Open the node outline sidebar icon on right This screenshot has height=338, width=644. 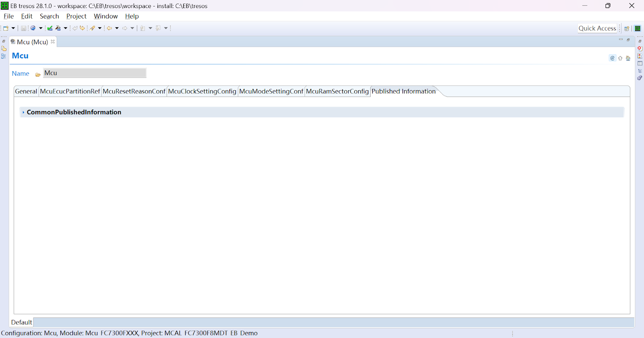(x=640, y=71)
